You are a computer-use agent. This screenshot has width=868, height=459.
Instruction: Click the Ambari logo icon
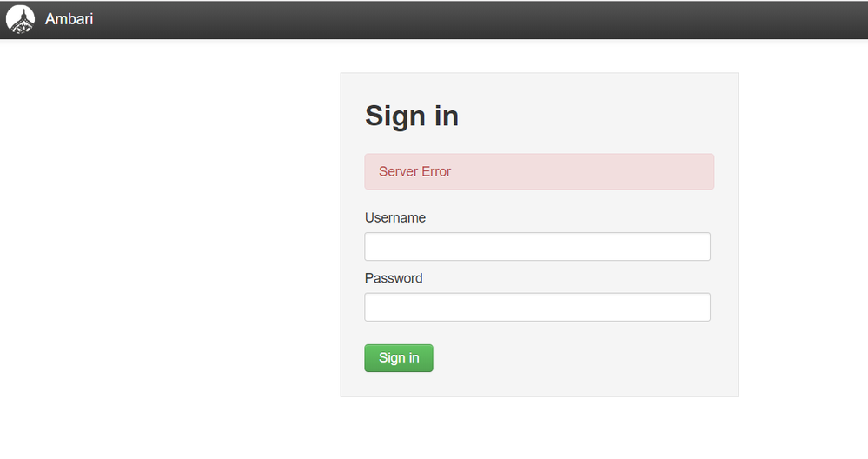[20, 19]
